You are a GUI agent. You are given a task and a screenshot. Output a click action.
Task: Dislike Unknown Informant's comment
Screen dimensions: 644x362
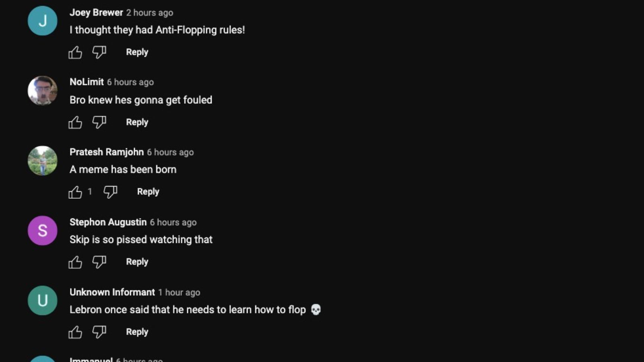pyautogui.click(x=99, y=332)
